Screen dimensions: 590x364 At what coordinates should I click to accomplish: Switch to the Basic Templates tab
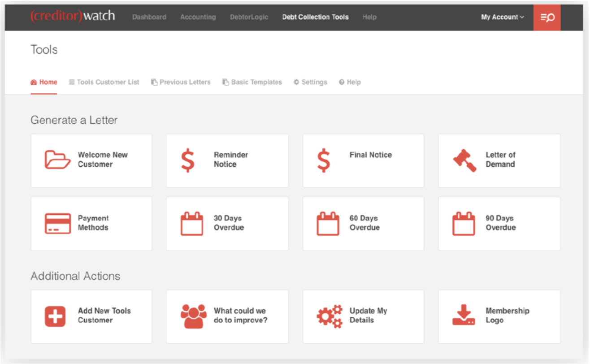[x=252, y=82]
